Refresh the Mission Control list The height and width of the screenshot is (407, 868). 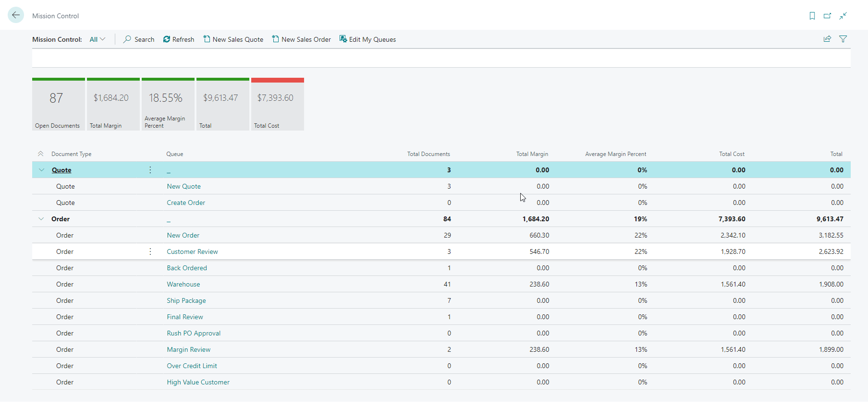tap(179, 39)
